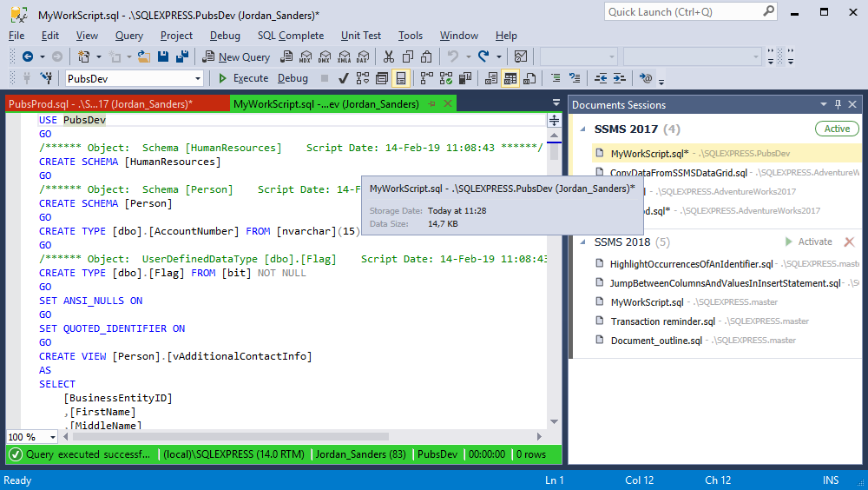This screenshot has height=490, width=868.
Task: Click the Redo arrow icon
Action: pyautogui.click(x=483, y=56)
